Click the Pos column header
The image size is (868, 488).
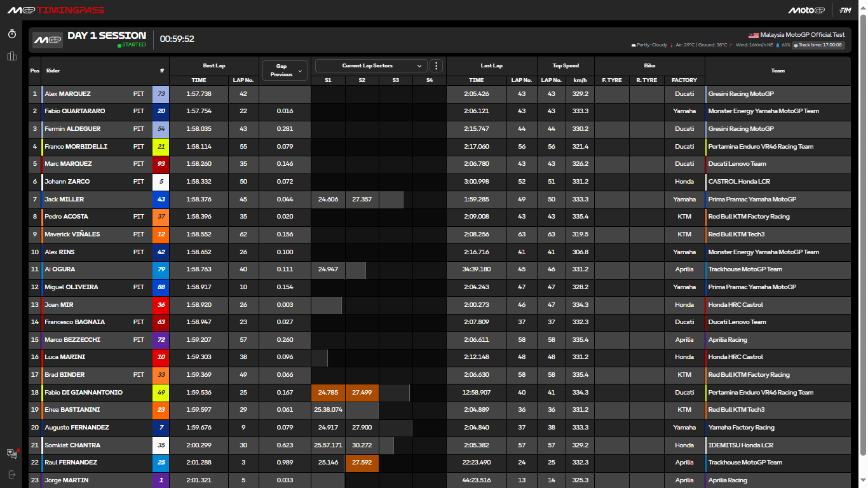point(34,71)
